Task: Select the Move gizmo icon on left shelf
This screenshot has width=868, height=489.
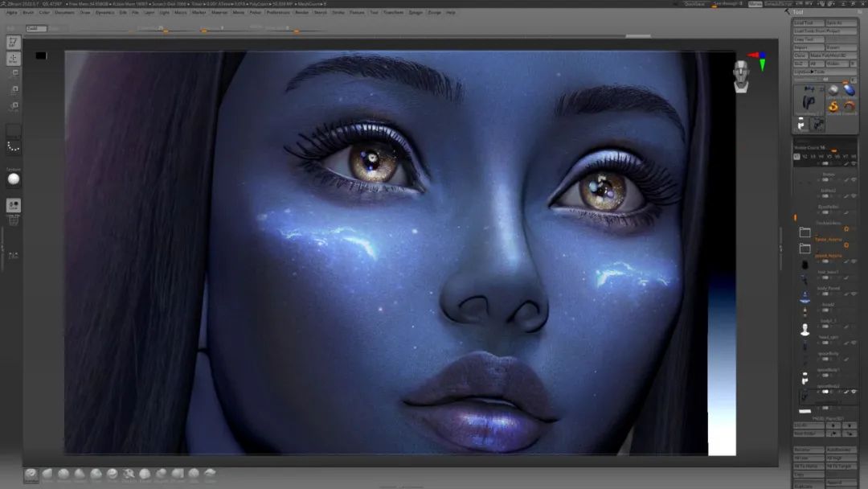Action: point(14,58)
